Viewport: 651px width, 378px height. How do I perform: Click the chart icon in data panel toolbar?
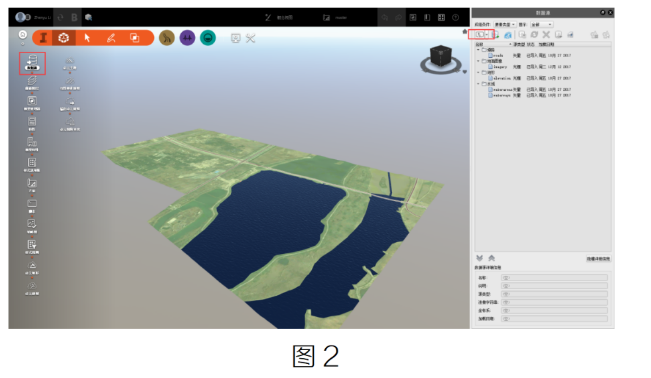coord(570,35)
